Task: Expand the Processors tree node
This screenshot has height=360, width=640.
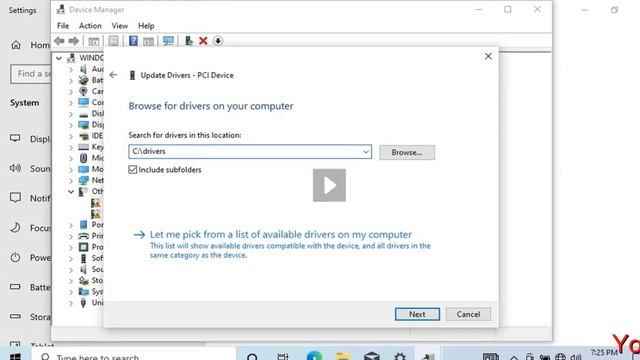Action: [71, 247]
